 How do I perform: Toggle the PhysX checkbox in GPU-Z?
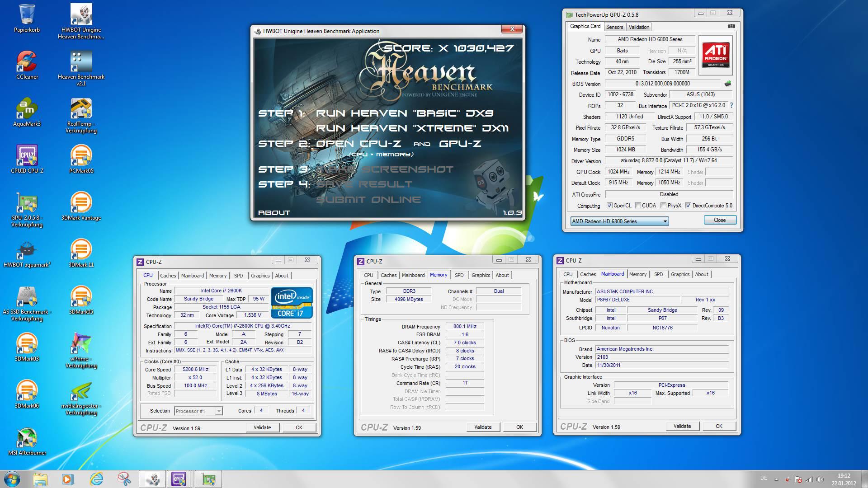(663, 206)
